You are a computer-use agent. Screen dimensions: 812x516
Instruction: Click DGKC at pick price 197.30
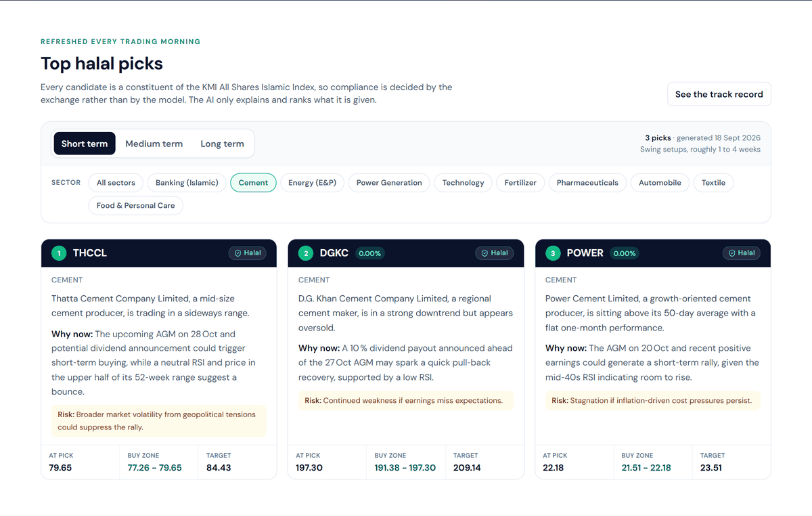click(309, 468)
